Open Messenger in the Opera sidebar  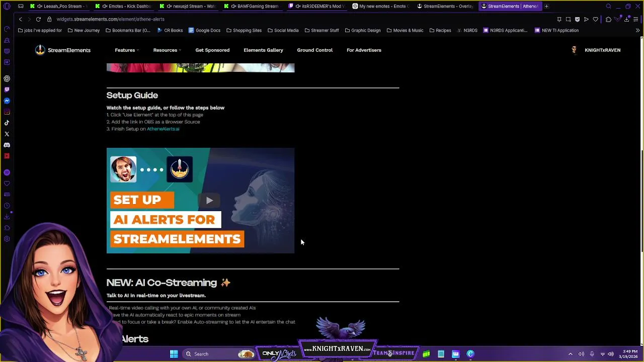click(x=7, y=101)
